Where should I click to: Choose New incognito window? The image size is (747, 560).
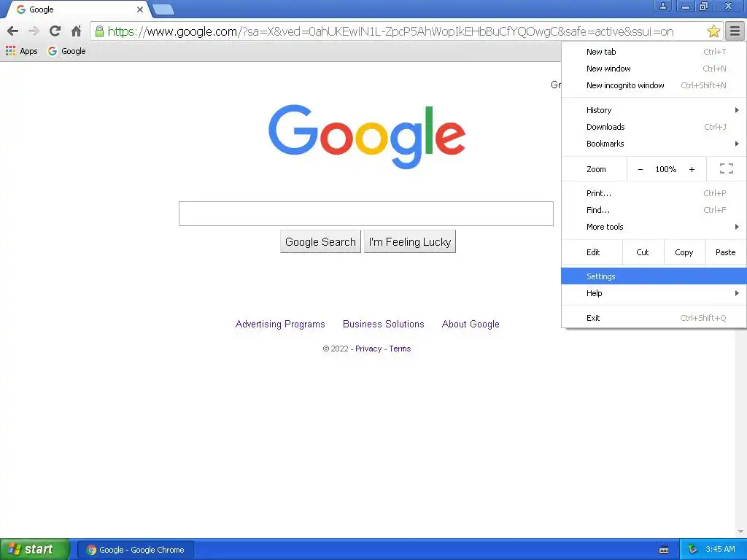click(654, 85)
